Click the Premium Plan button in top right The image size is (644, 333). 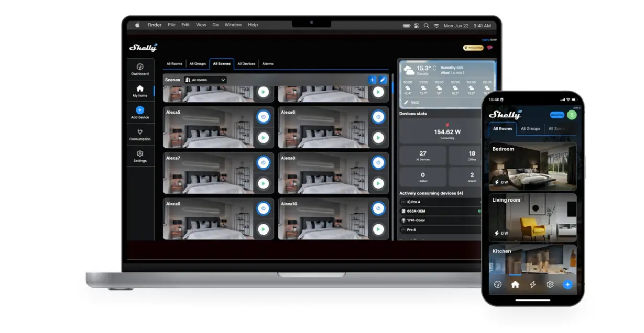point(473,48)
